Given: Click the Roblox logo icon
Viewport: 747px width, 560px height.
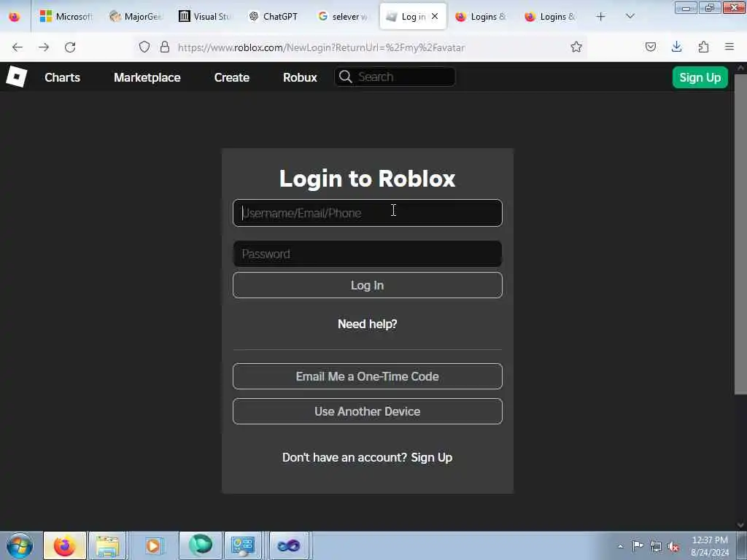Looking at the screenshot, I should tap(16, 77).
